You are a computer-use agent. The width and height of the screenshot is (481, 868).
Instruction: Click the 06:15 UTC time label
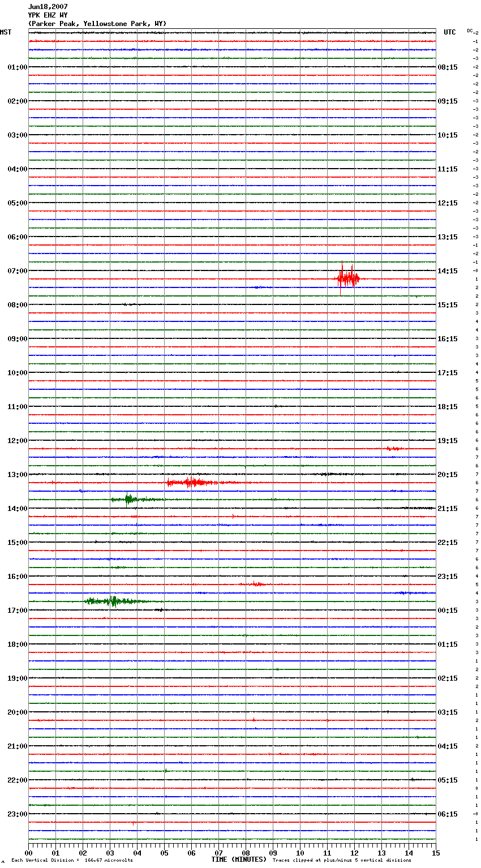(448, 814)
